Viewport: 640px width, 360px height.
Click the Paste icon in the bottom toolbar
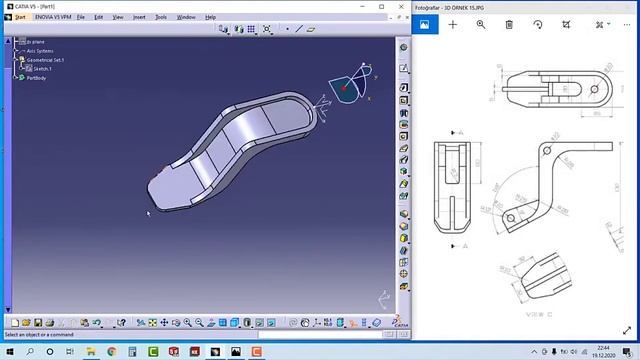point(84,323)
